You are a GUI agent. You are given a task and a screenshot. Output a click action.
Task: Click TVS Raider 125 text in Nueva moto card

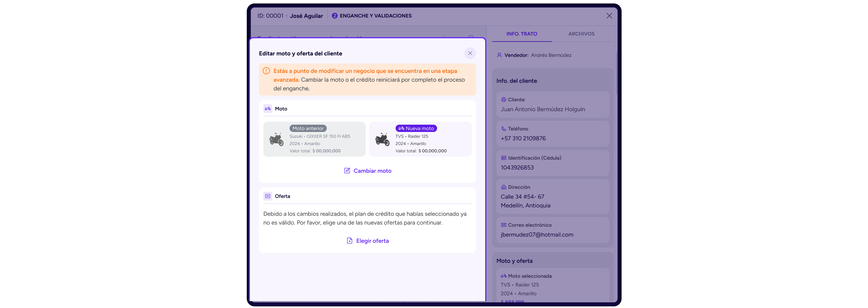click(412, 136)
